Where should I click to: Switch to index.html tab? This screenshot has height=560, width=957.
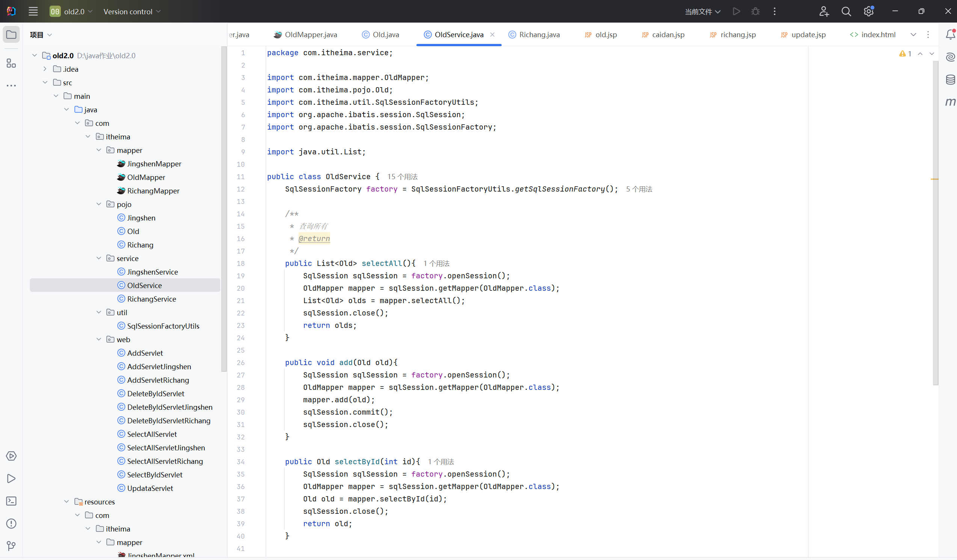pyautogui.click(x=873, y=35)
